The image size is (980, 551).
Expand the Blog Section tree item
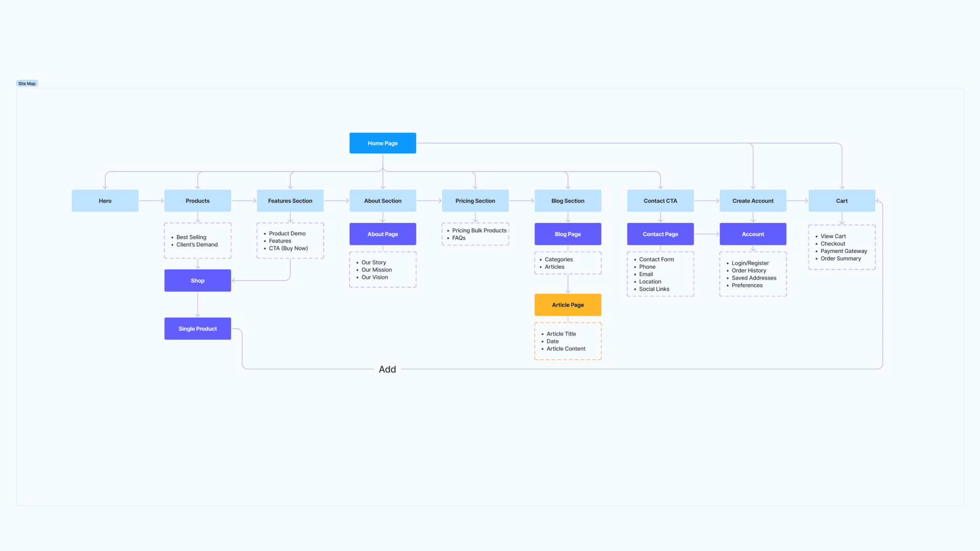tap(568, 200)
